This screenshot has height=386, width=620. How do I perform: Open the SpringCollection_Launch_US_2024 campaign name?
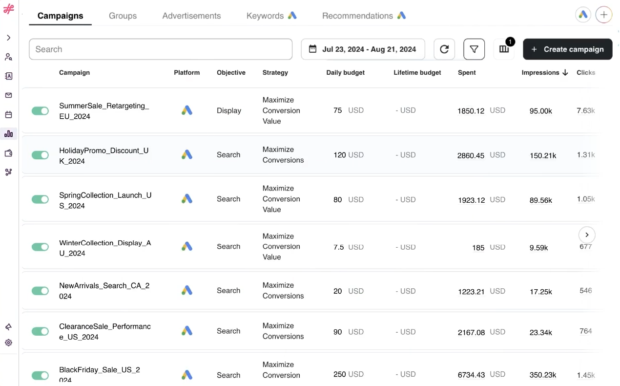tap(105, 200)
